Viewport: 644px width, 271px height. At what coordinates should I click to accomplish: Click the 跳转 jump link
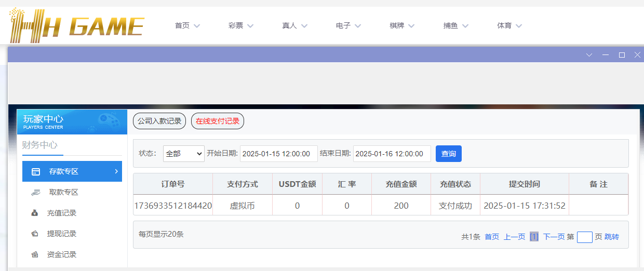[612, 237]
